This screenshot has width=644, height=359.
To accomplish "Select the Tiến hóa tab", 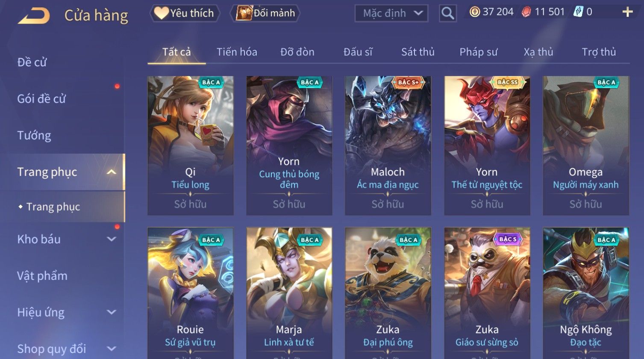I will tap(237, 52).
